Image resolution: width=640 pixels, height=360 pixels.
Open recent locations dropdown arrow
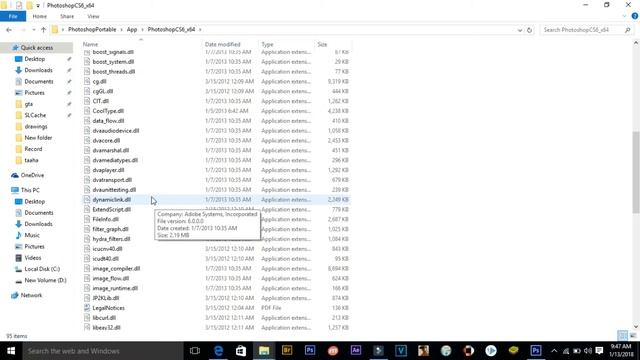tap(33, 30)
